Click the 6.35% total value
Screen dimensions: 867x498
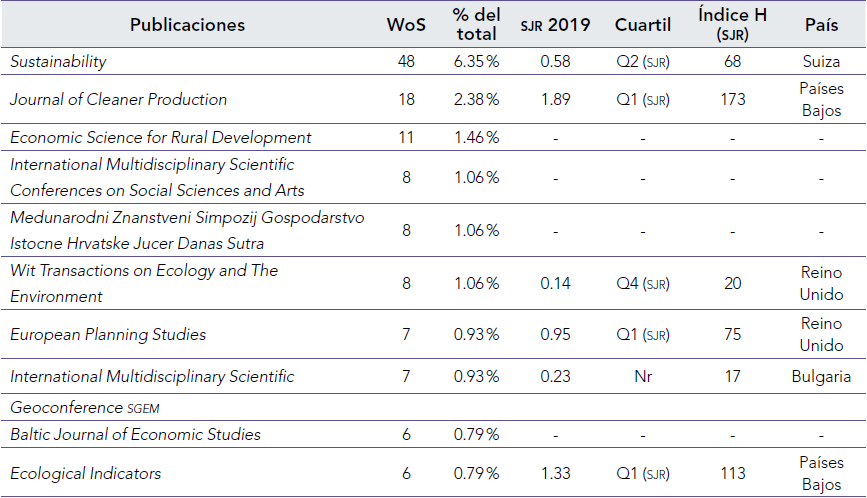(x=475, y=62)
